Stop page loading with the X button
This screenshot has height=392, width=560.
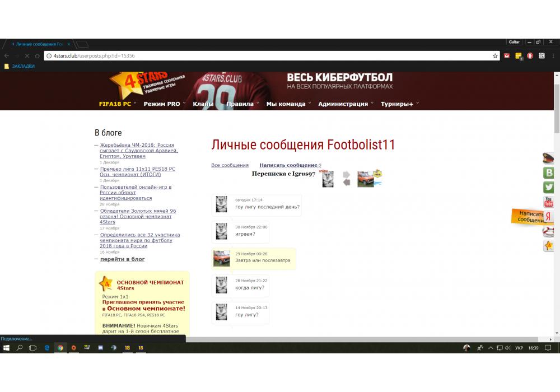[x=26, y=56]
